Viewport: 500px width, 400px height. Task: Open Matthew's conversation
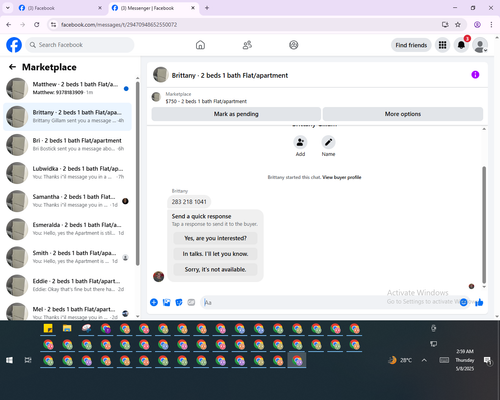tap(68, 88)
